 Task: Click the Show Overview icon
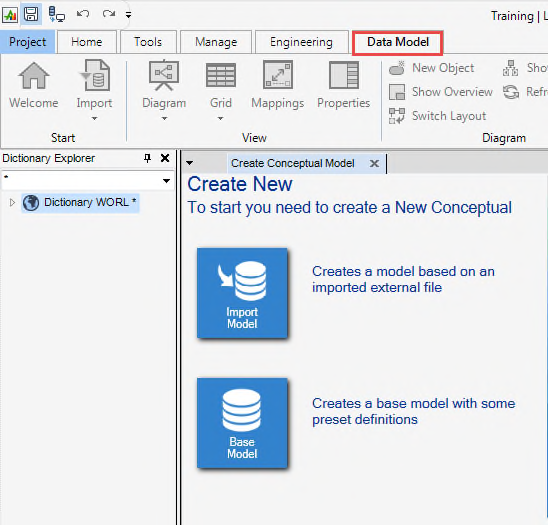click(x=397, y=92)
